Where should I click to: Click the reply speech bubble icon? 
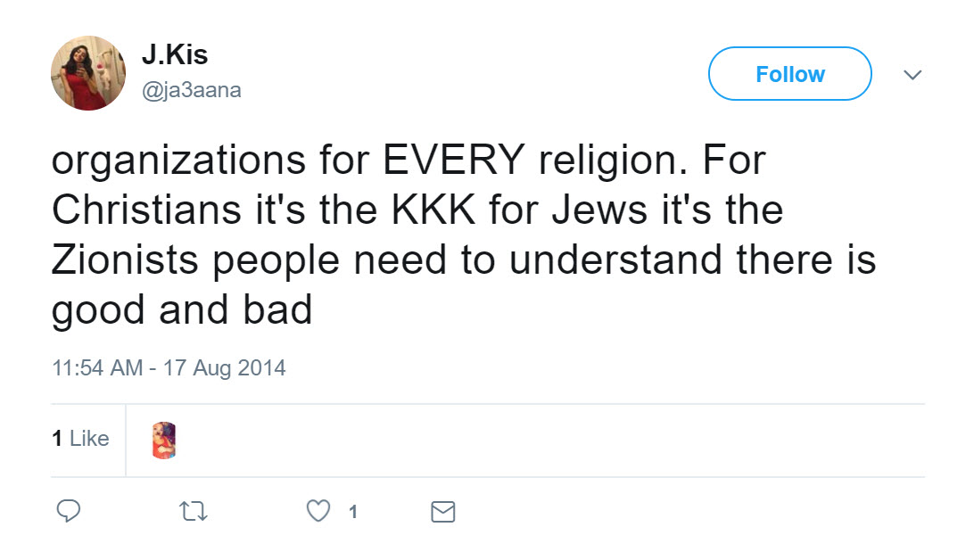coord(69,511)
